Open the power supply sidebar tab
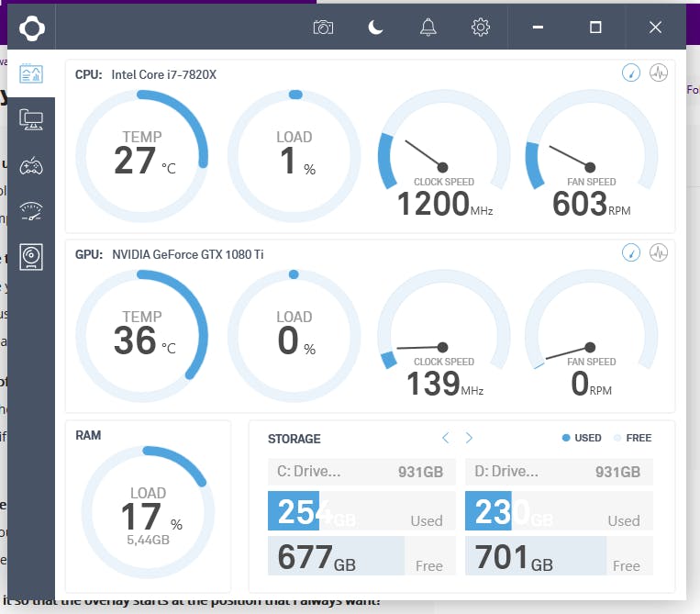700x614 pixels. click(x=31, y=257)
